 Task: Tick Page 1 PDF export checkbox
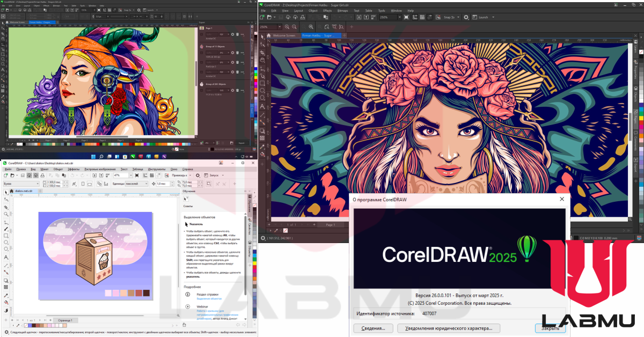pos(201,34)
